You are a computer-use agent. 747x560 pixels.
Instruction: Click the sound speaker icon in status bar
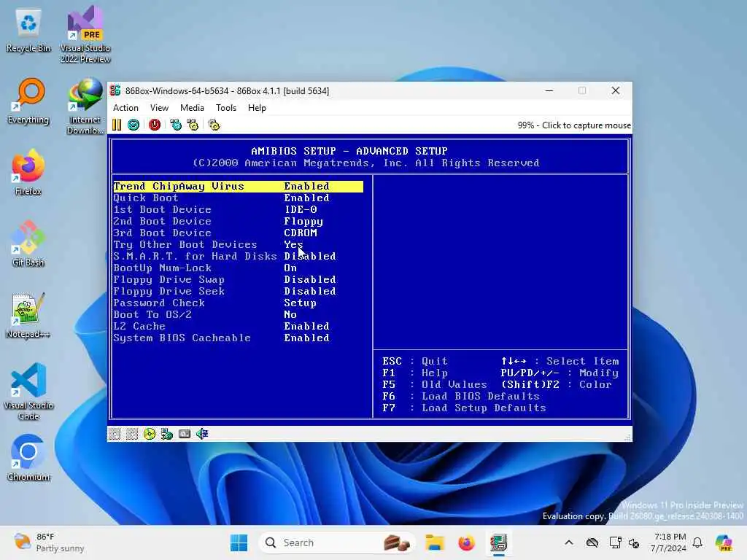[x=202, y=434]
